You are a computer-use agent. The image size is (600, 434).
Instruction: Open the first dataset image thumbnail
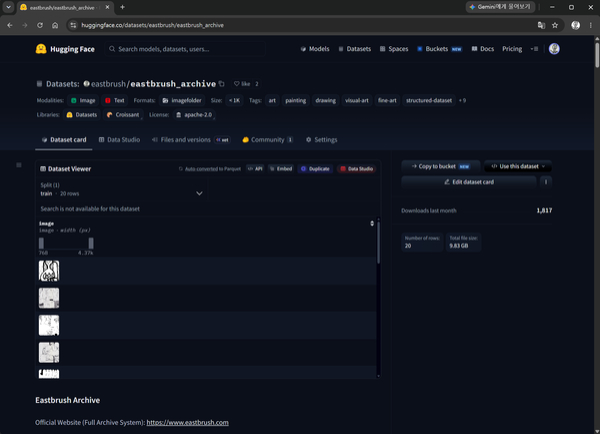point(49,271)
